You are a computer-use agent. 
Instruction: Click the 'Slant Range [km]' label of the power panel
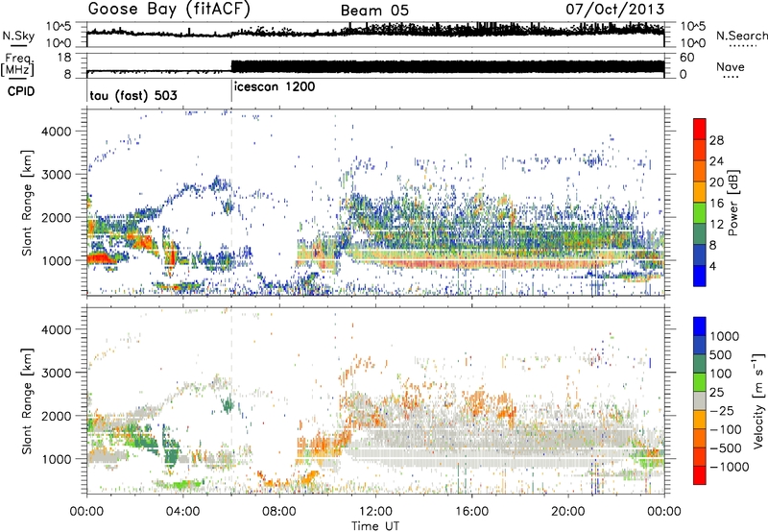tap(27, 203)
